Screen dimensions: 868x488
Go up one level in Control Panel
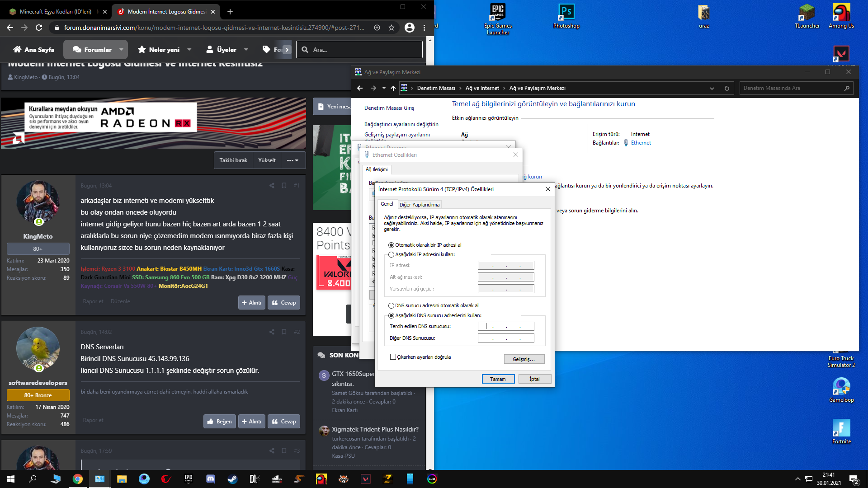click(x=393, y=88)
